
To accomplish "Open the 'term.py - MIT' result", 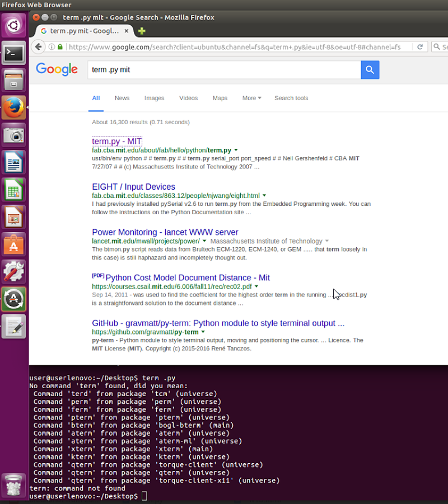I will tap(117, 141).
